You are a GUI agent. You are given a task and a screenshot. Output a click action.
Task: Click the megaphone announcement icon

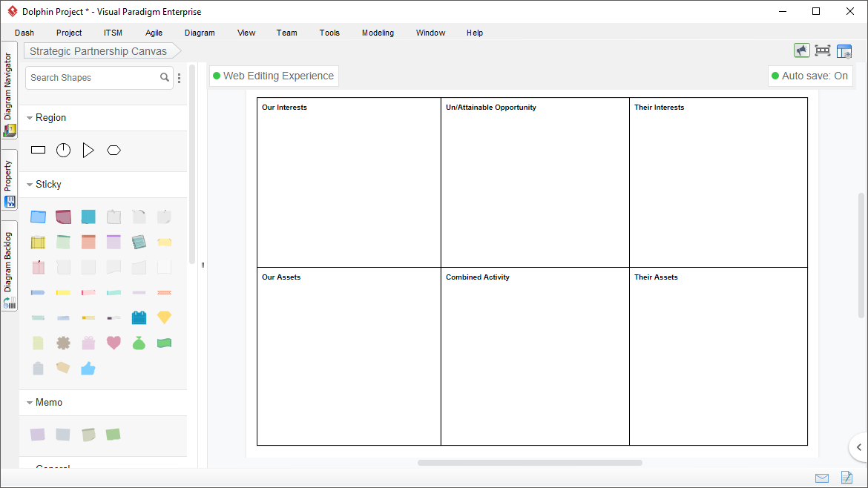(801, 51)
